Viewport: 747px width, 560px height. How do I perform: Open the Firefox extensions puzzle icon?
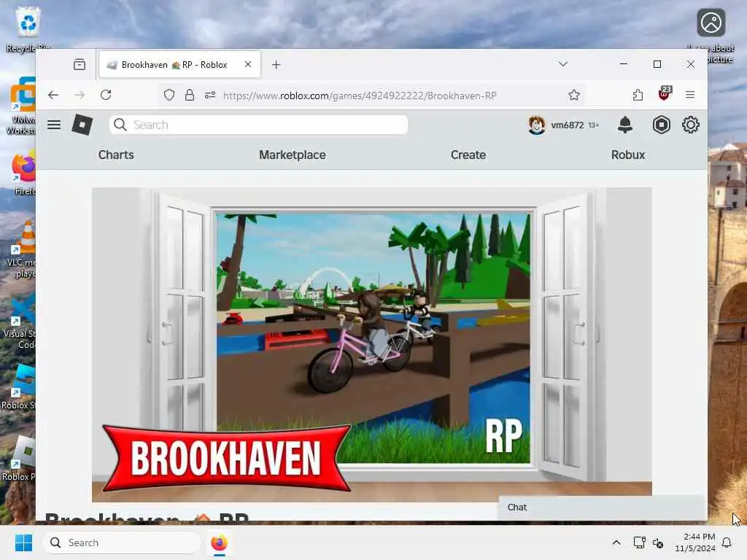pos(638,96)
